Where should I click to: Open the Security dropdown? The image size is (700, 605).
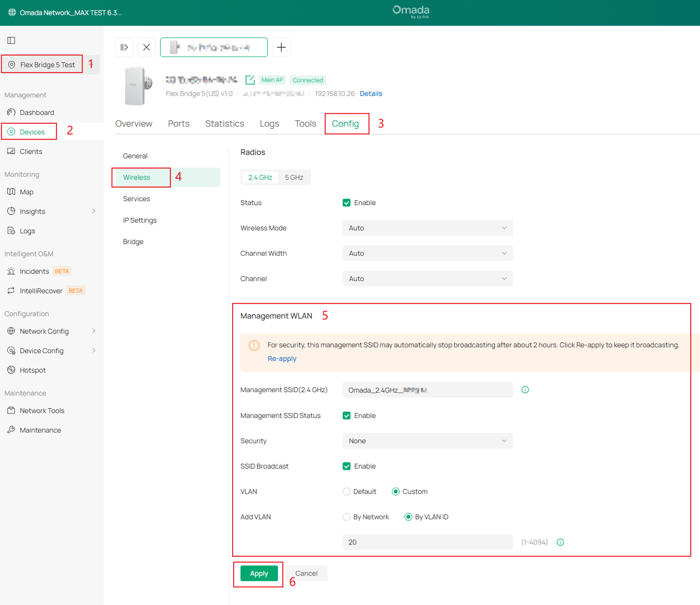(x=427, y=441)
